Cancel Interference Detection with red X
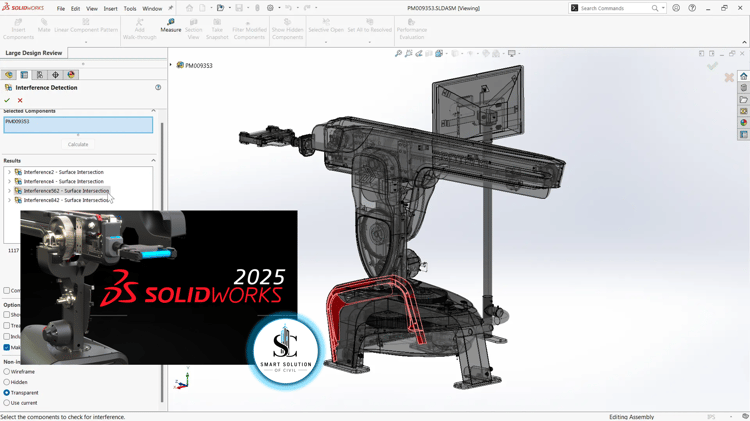 point(20,100)
